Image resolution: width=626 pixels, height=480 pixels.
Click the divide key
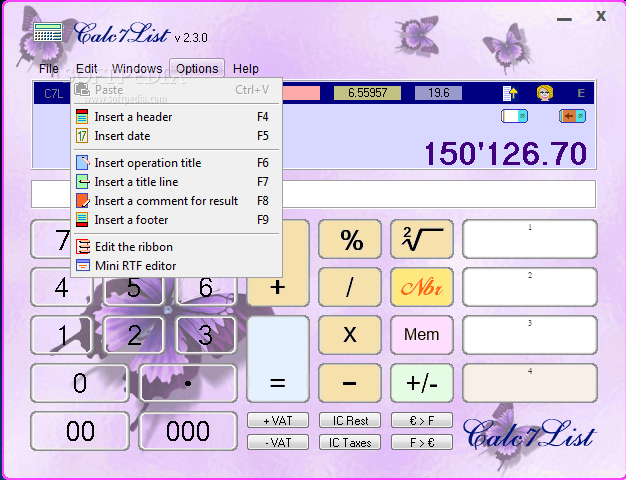click(x=350, y=287)
